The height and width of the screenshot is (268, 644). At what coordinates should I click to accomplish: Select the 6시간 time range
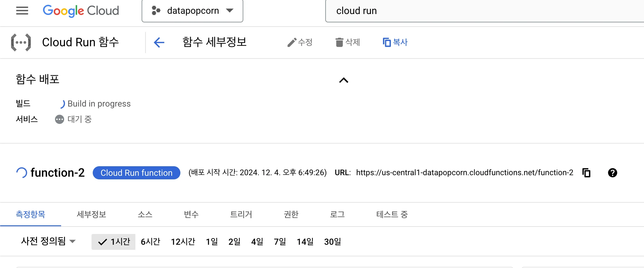pos(151,242)
